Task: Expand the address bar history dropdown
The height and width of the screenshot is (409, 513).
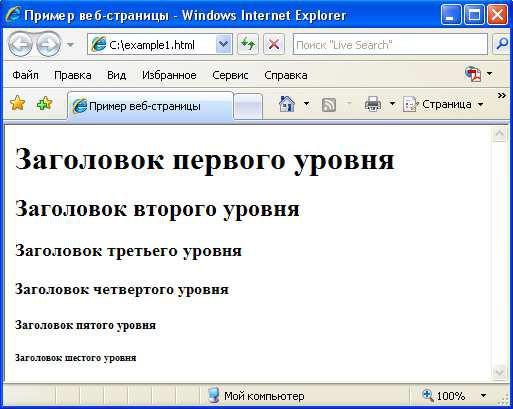Action: 224,44
